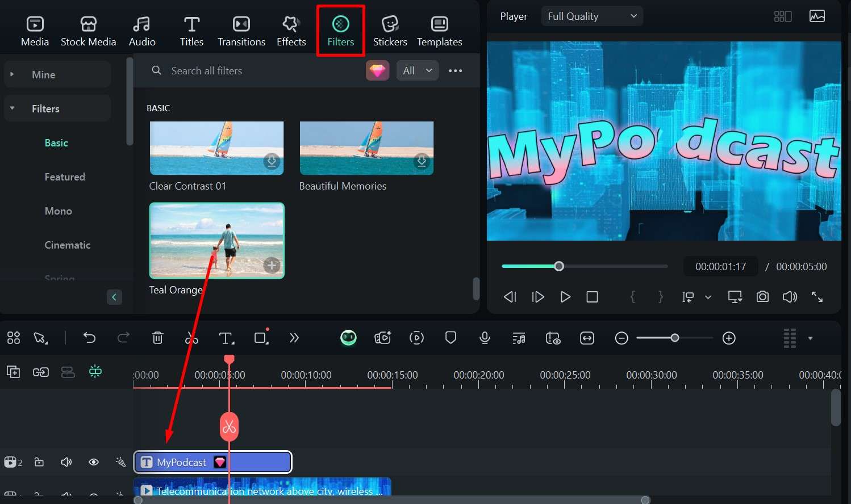Open the player display settings monitor icon
Image resolution: width=851 pixels, height=504 pixels.
735,297
